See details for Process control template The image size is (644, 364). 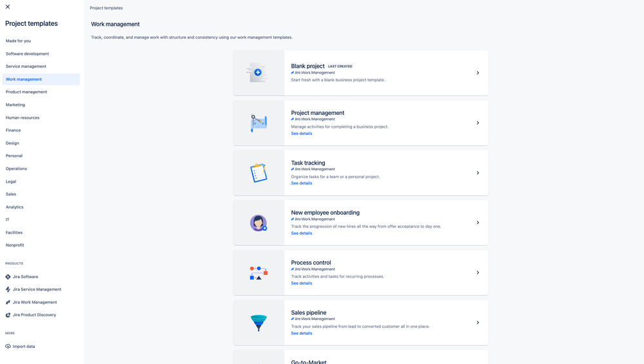click(302, 283)
